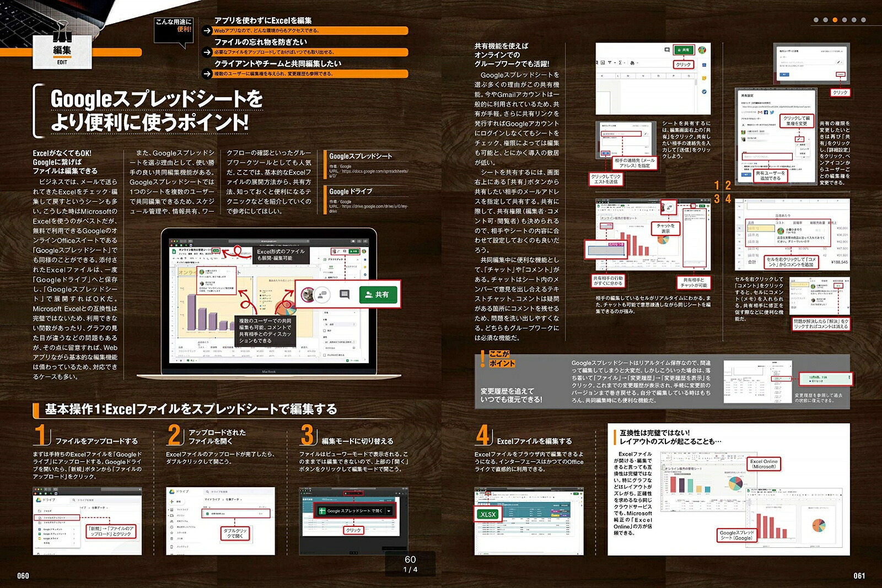
Task: Click the small green 共有 button above クリック label
Action: (684, 50)
